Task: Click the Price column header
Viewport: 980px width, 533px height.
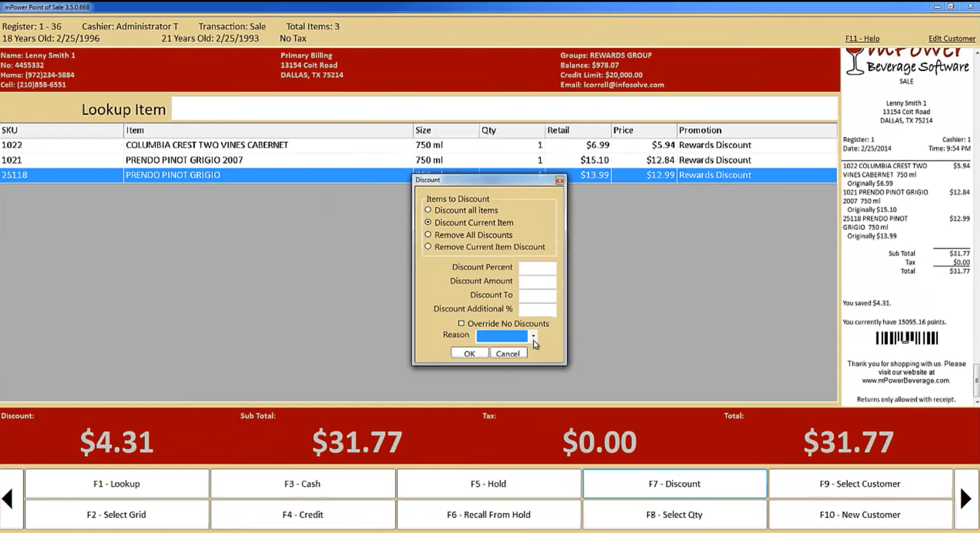Action: (x=644, y=130)
